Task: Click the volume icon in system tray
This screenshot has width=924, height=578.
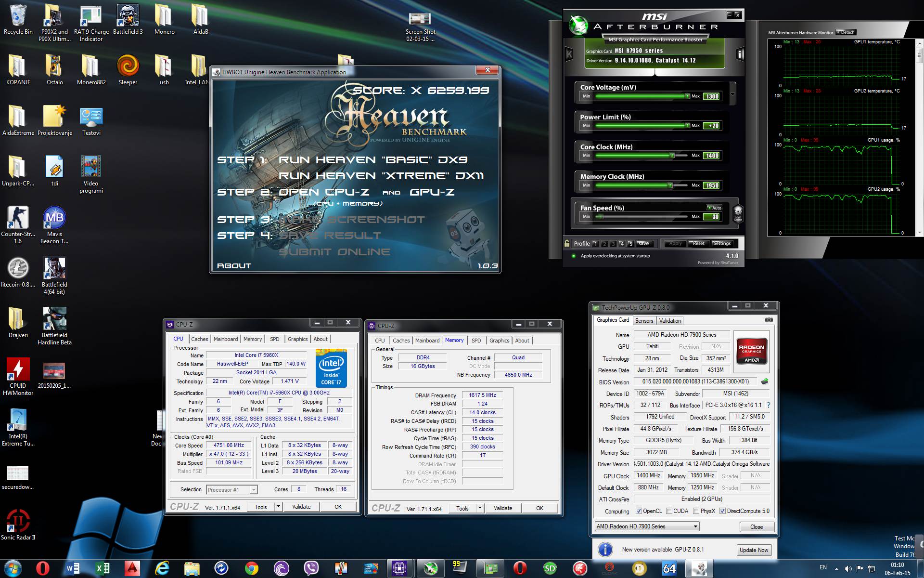Action: click(x=848, y=569)
